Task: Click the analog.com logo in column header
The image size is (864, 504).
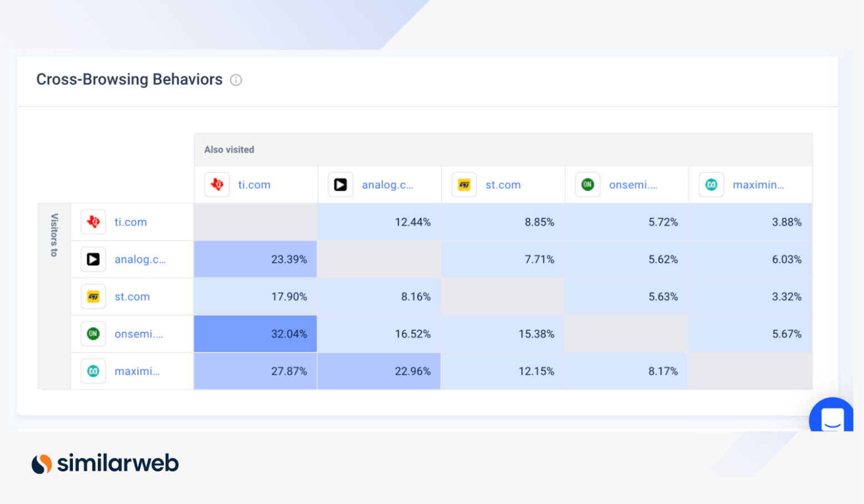Action: click(x=340, y=185)
